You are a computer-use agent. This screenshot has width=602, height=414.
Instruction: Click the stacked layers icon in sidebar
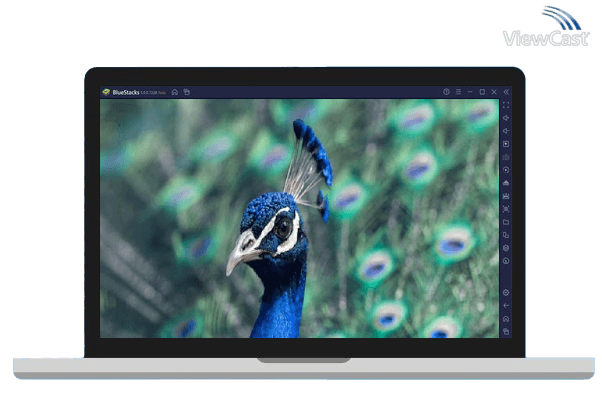(506, 248)
